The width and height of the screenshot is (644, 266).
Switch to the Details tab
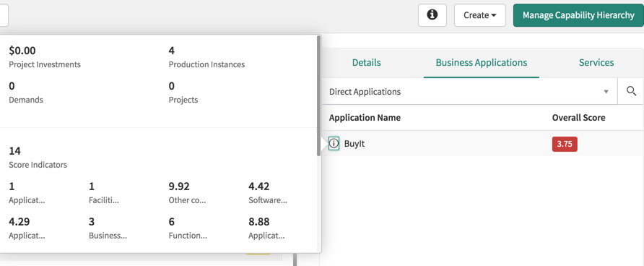click(366, 62)
